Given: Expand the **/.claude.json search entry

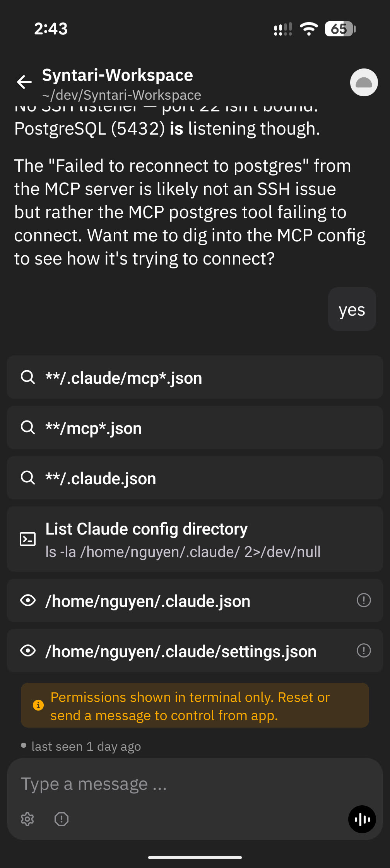Looking at the screenshot, I should [195, 478].
